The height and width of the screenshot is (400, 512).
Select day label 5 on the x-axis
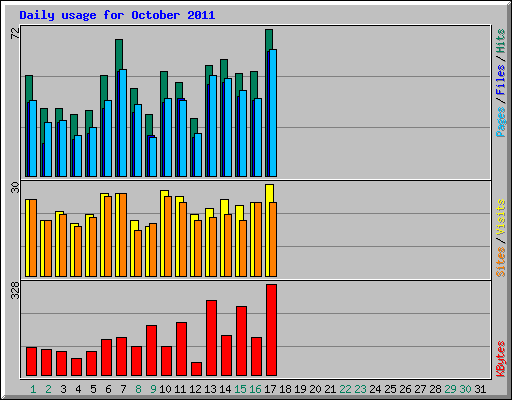(93, 389)
